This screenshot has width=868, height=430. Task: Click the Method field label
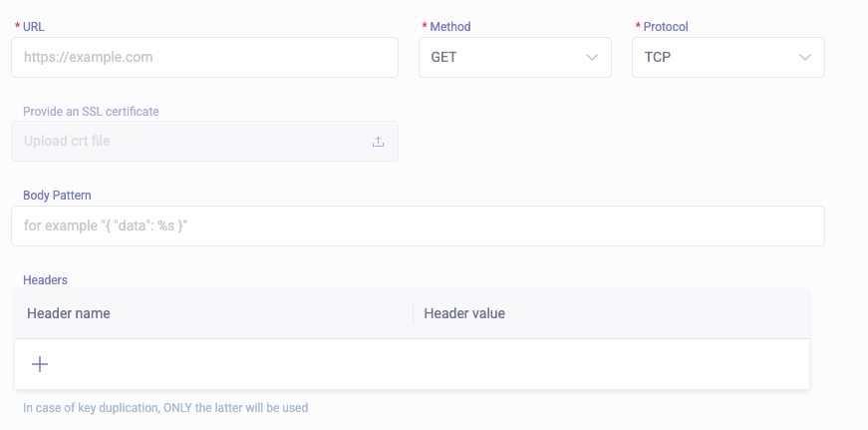point(449,27)
